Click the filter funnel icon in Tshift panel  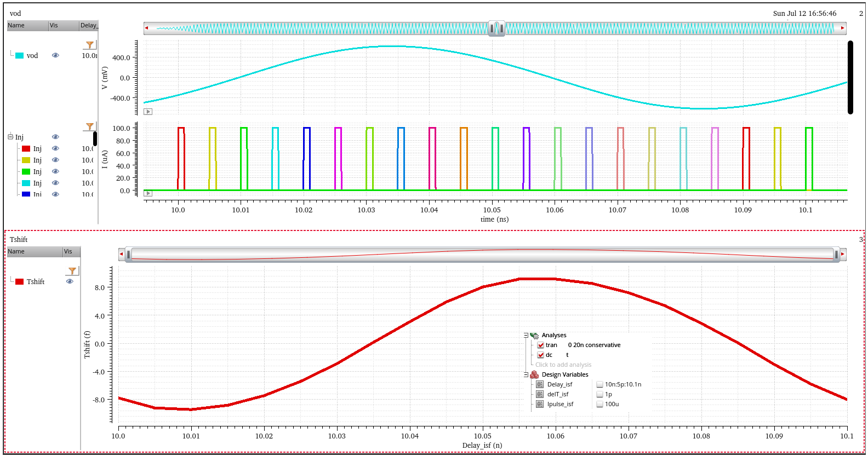(72, 271)
